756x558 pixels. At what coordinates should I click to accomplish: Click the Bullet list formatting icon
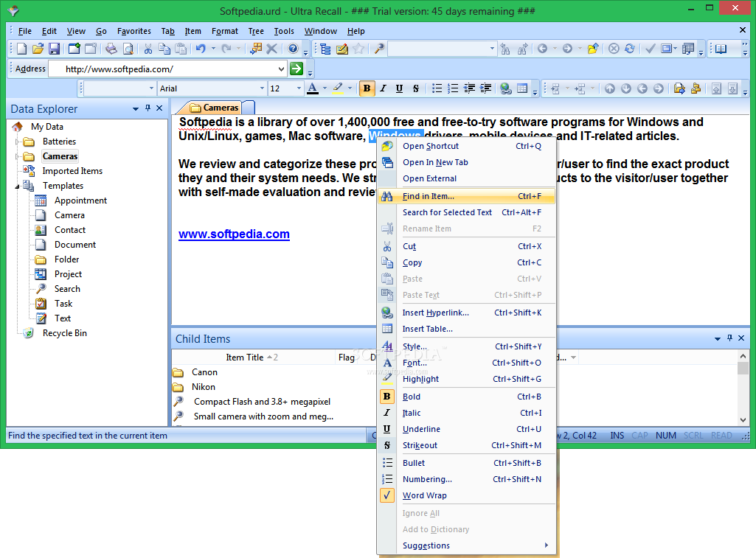(x=437, y=88)
